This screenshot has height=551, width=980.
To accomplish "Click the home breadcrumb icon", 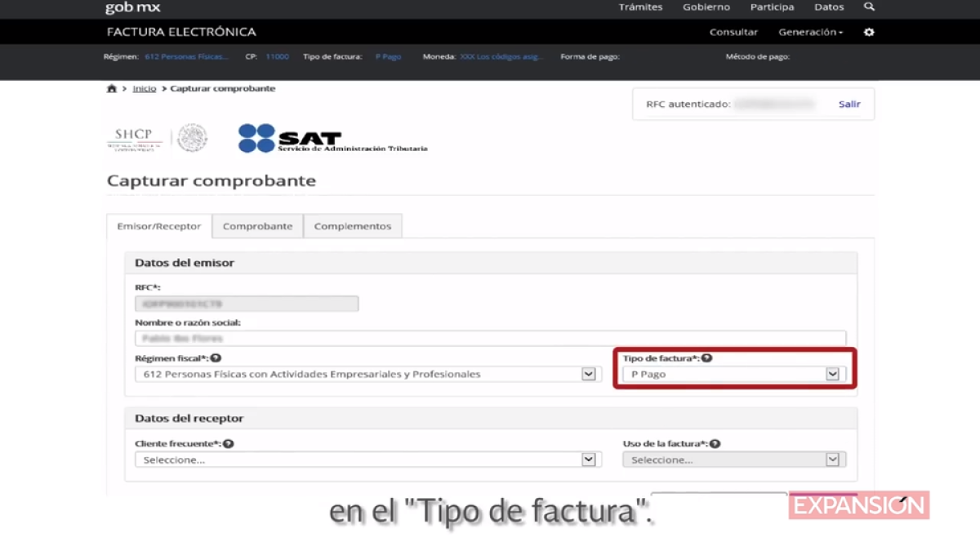I will pyautogui.click(x=111, y=88).
